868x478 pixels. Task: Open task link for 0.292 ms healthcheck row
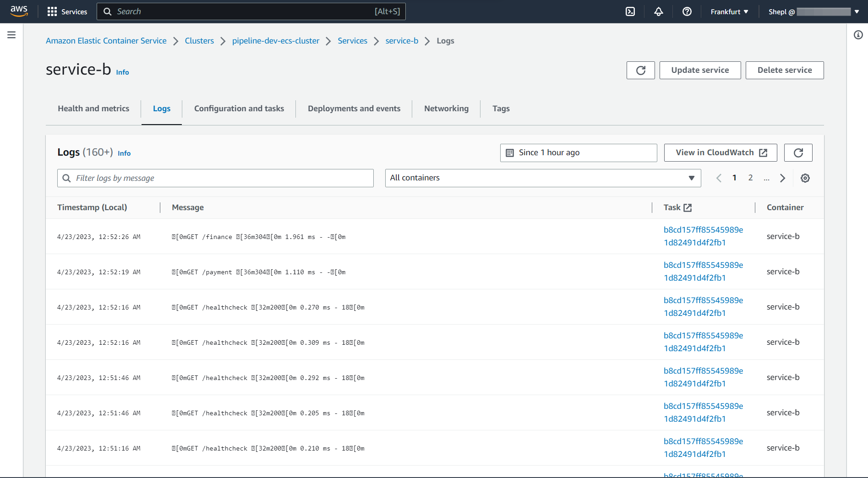(x=704, y=377)
